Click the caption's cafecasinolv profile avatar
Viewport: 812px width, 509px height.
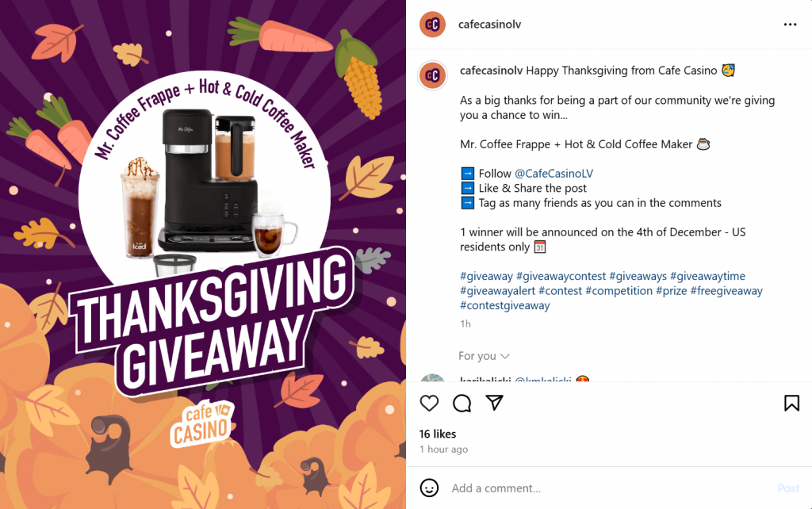pos(432,75)
